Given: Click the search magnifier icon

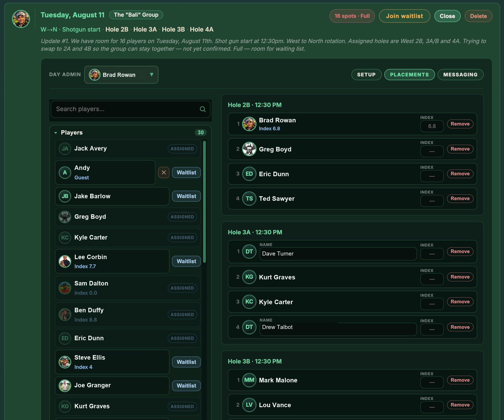Looking at the screenshot, I should point(203,109).
